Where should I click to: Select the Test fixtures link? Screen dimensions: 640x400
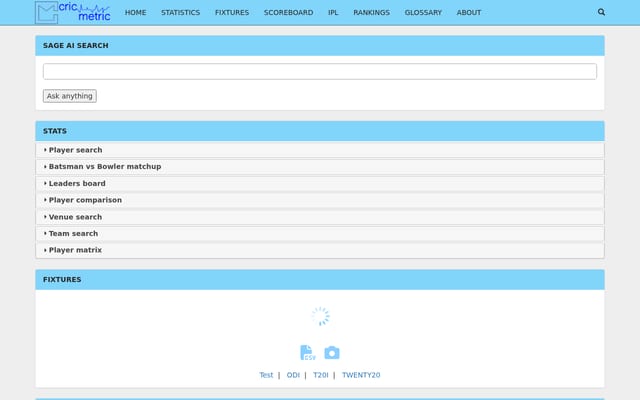266,375
